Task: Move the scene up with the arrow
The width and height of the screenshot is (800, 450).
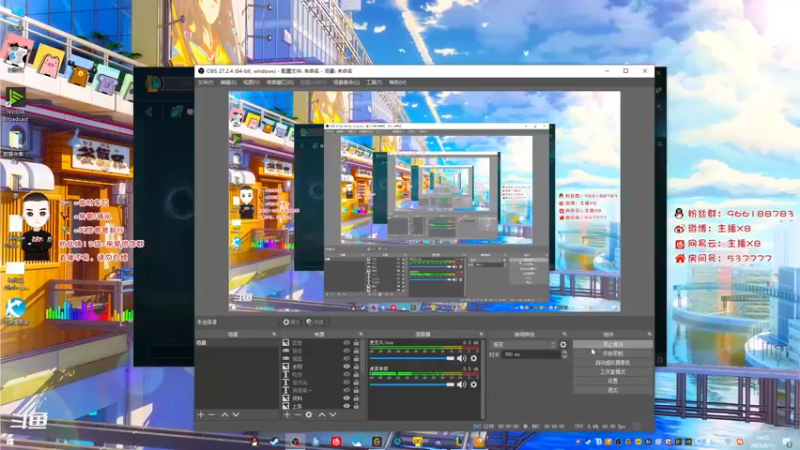Action: [x=224, y=415]
